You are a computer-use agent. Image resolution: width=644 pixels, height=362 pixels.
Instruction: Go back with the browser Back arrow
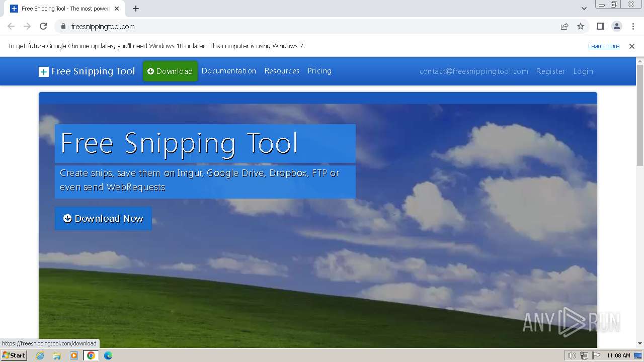click(x=11, y=26)
